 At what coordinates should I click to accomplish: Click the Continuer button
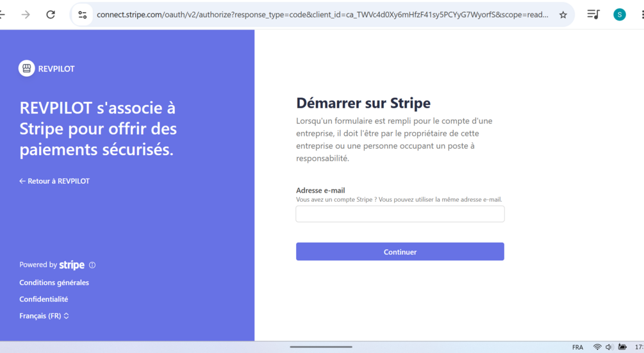click(400, 252)
